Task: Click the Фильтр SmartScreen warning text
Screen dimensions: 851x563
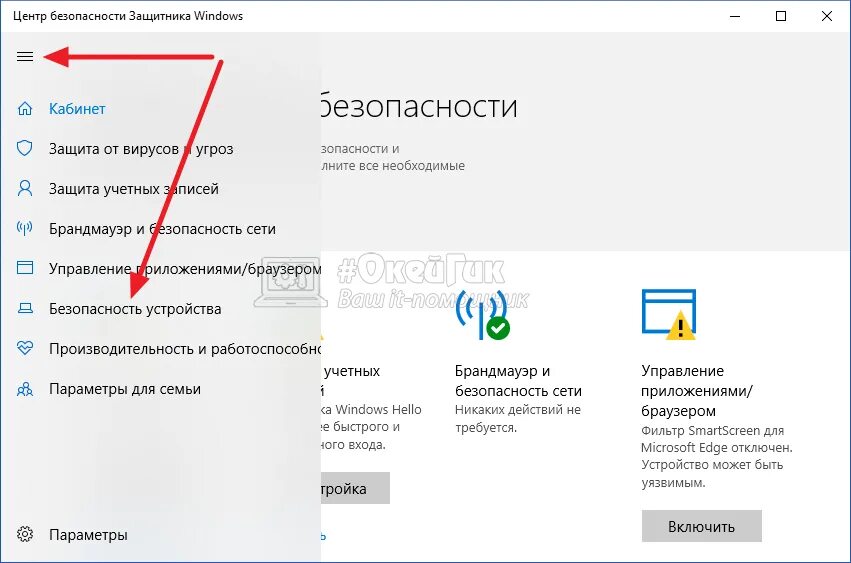Action: click(717, 457)
